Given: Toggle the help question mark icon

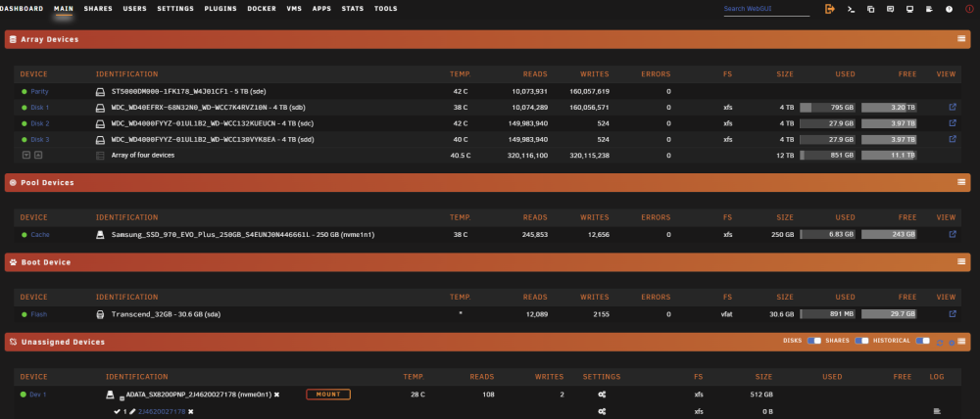Looking at the screenshot, I should (x=949, y=10).
